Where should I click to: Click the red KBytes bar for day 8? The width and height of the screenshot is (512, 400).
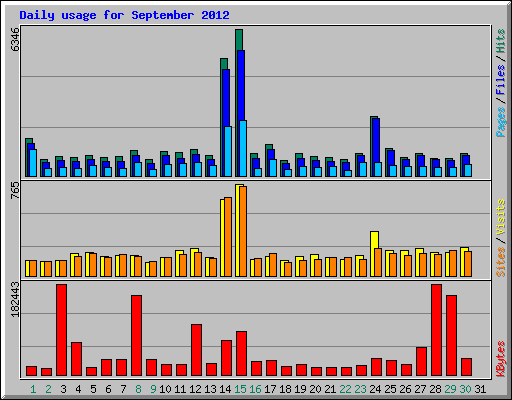point(136,335)
